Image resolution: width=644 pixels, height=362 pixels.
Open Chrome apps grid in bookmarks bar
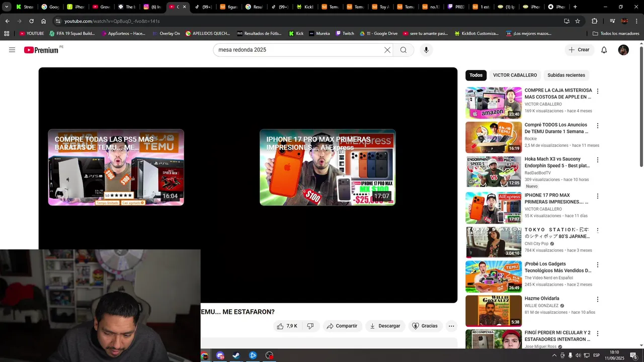(7, 34)
